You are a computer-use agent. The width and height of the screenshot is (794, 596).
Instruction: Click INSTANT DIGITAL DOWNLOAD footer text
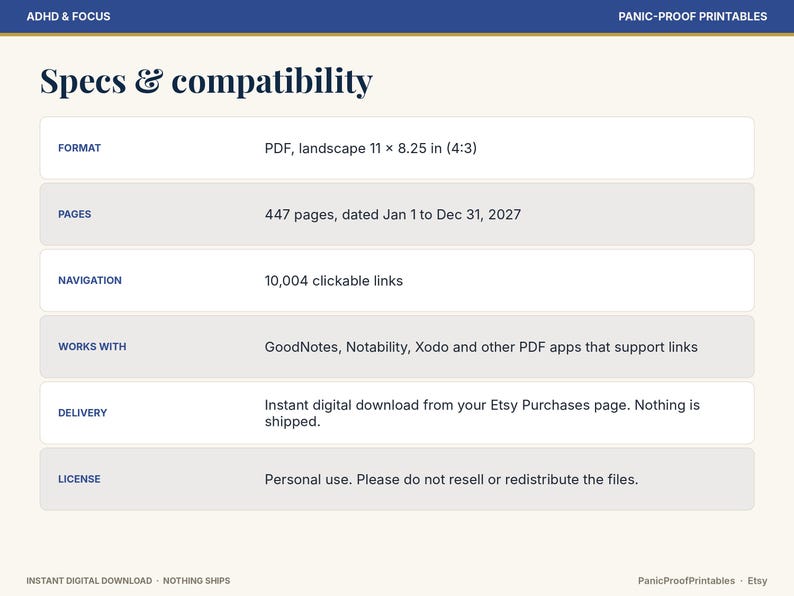click(89, 581)
